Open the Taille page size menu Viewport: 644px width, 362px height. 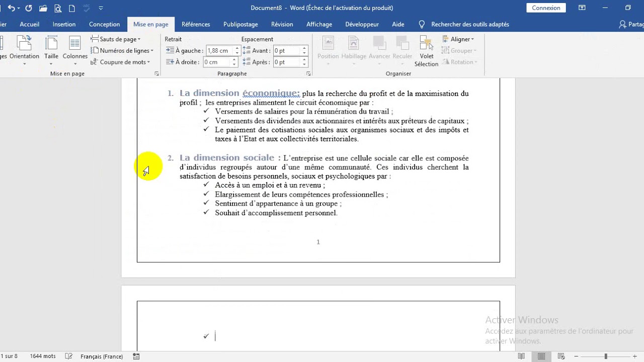[x=51, y=49]
